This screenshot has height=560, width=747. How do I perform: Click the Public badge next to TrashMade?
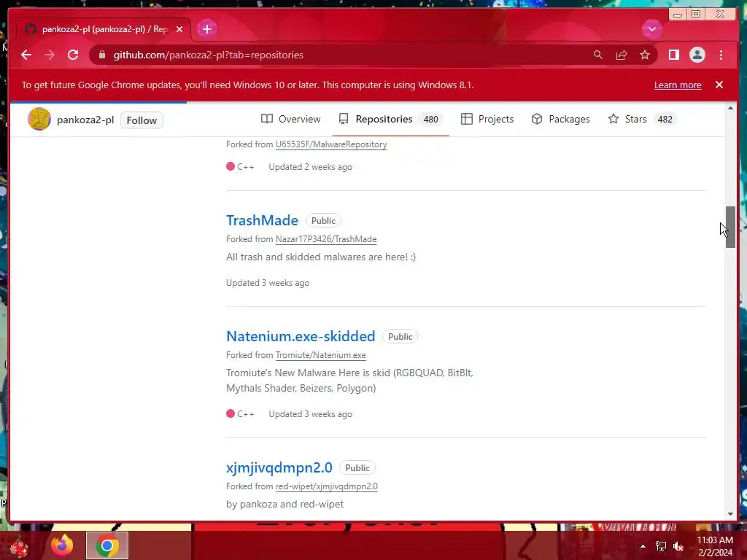pos(323,220)
